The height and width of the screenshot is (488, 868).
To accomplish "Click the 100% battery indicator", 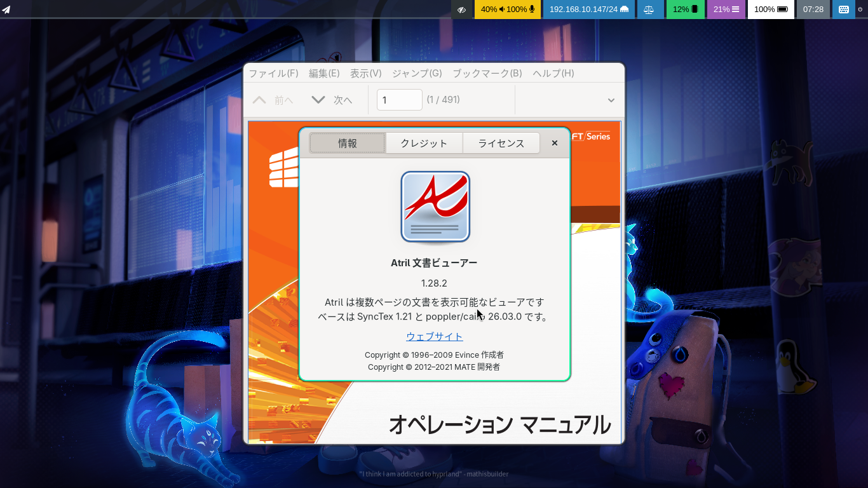I will coord(771,10).
